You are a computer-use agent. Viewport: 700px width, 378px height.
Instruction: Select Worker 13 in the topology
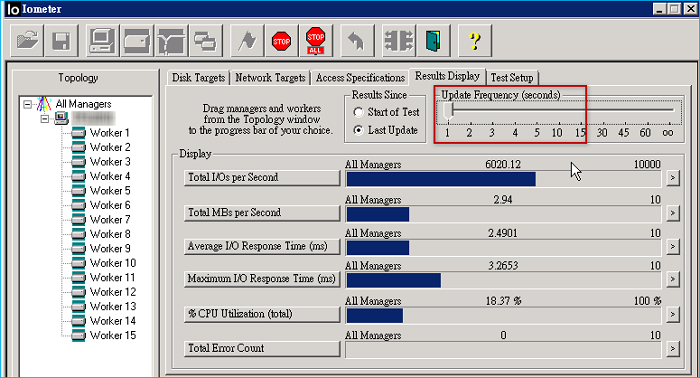pyautogui.click(x=112, y=306)
